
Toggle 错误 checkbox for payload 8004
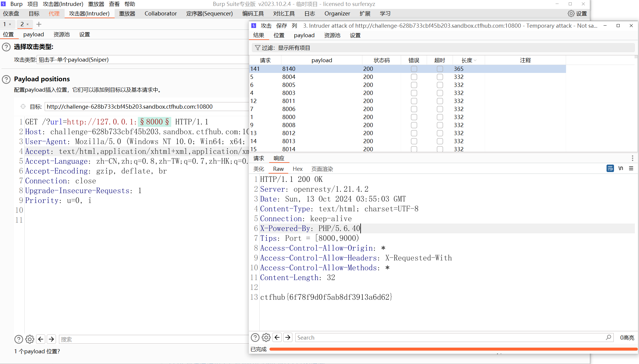[414, 77]
